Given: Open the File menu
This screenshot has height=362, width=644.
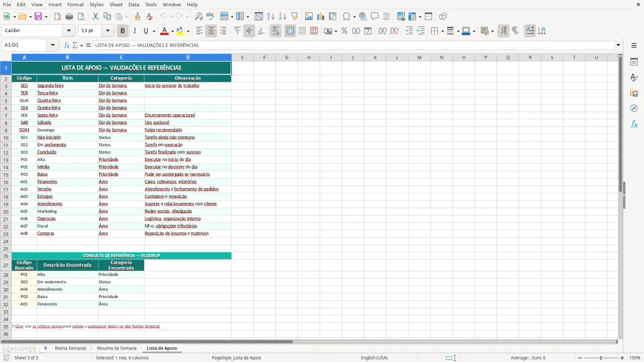Looking at the screenshot, I should click(7, 4).
